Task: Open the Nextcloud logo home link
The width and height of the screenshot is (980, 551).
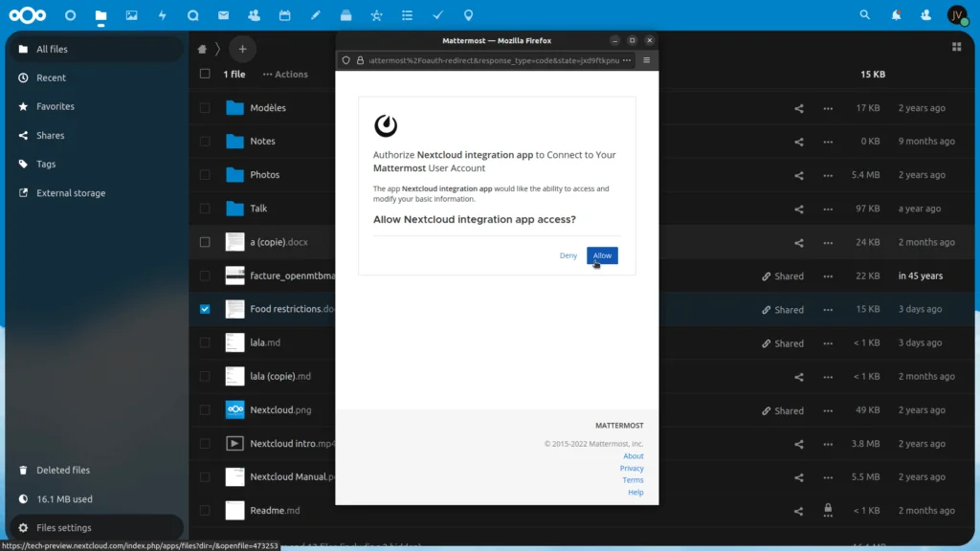Action: click(x=28, y=15)
